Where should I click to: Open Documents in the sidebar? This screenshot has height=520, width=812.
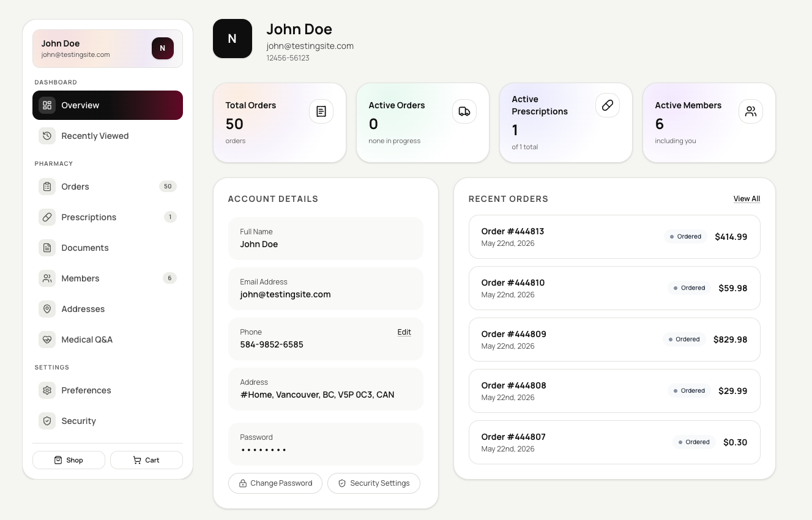tap(108, 248)
